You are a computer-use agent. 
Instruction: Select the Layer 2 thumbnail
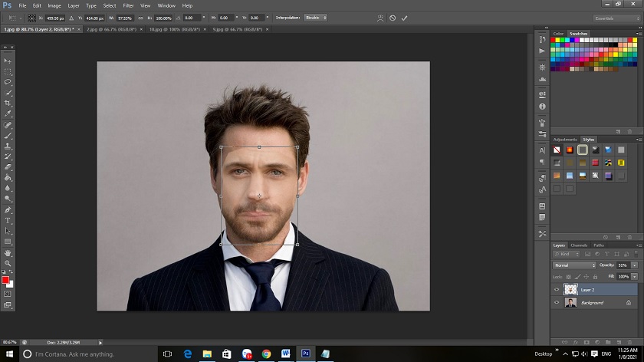point(570,290)
